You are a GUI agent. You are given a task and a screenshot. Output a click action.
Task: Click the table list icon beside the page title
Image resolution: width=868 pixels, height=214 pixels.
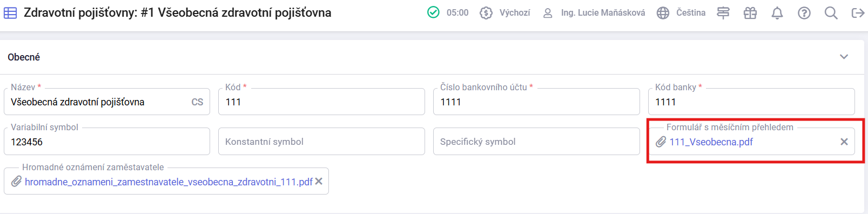(10, 12)
